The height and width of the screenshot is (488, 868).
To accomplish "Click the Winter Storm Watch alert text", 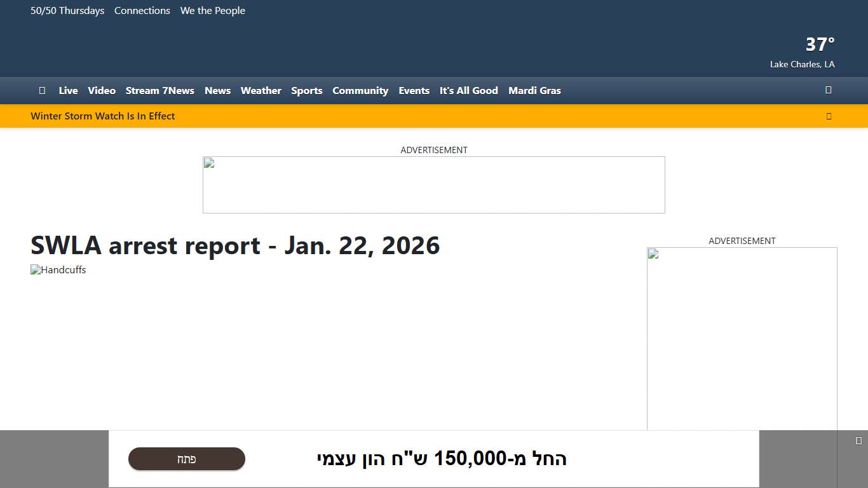I will pos(103,116).
